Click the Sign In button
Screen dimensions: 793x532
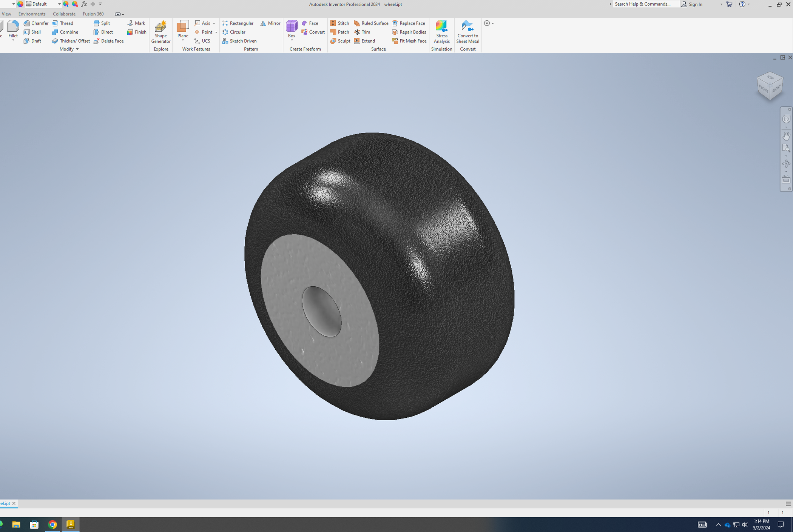pos(695,4)
